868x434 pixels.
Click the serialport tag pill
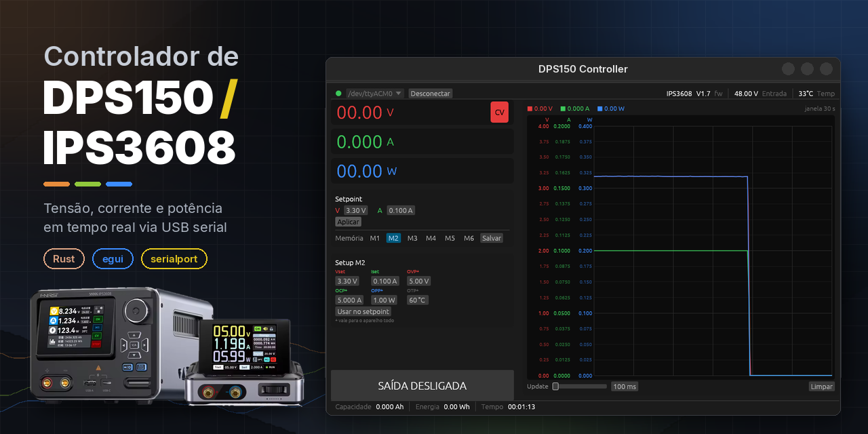(x=174, y=259)
